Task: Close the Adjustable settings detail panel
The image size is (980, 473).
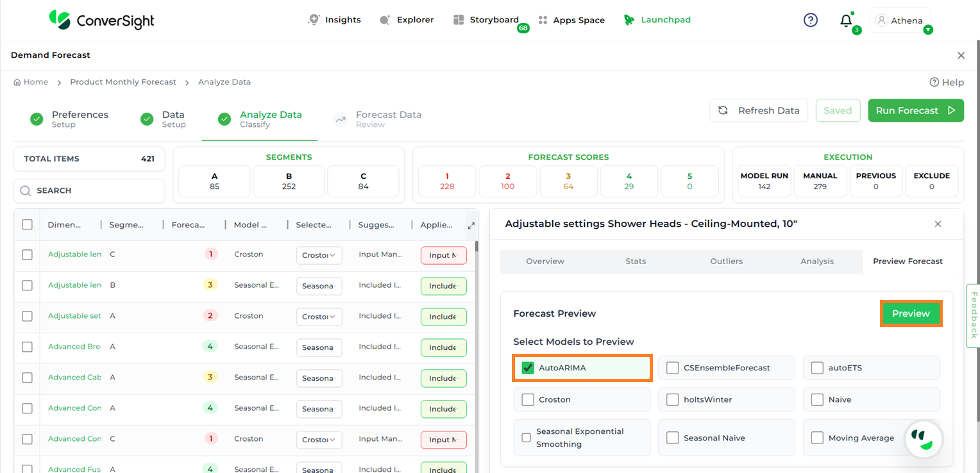Action: tap(938, 224)
